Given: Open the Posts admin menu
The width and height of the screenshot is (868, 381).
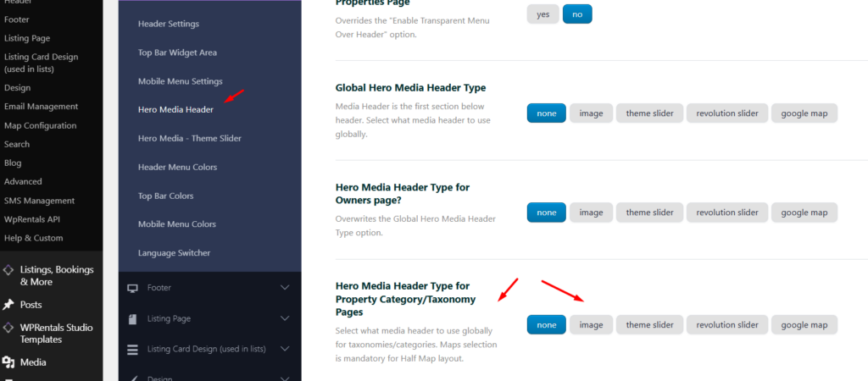Looking at the screenshot, I should click(31, 305).
